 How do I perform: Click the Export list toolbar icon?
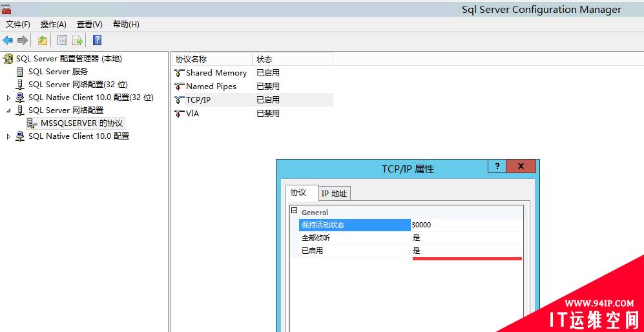point(78,40)
